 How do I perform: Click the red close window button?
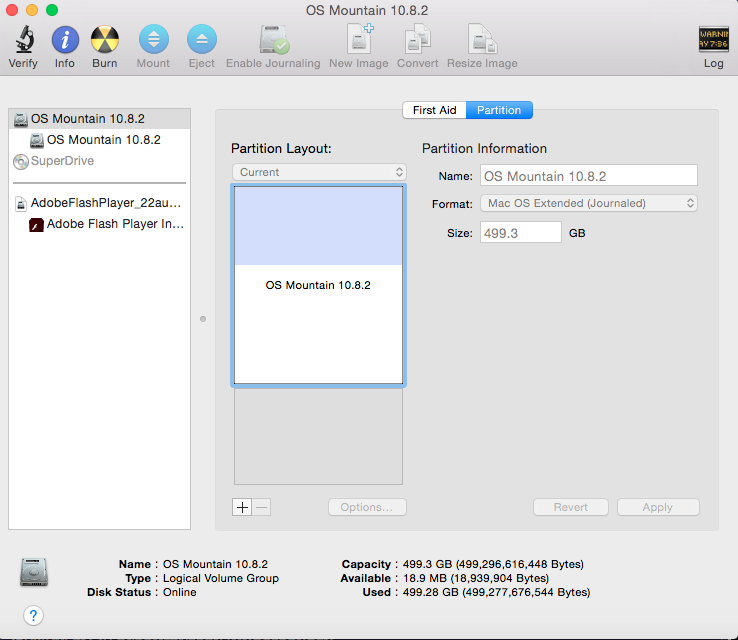click(12, 10)
